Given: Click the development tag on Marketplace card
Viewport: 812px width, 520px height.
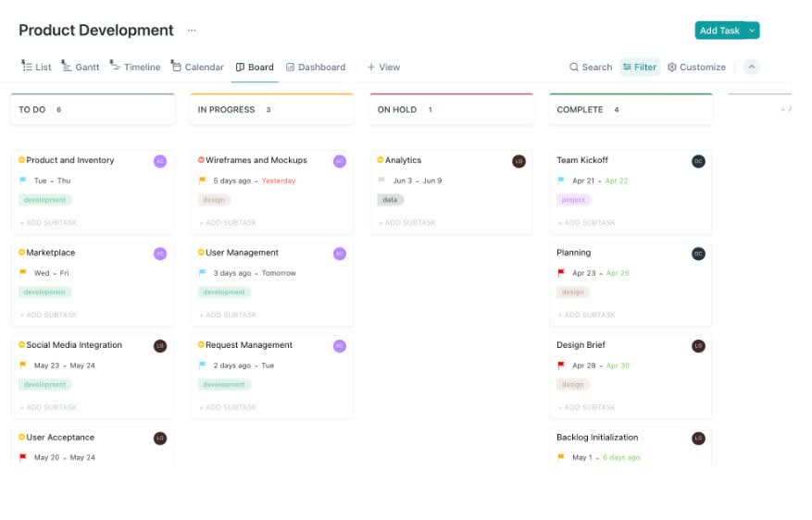Looking at the screenshot, I should click(x=45, y=292).
